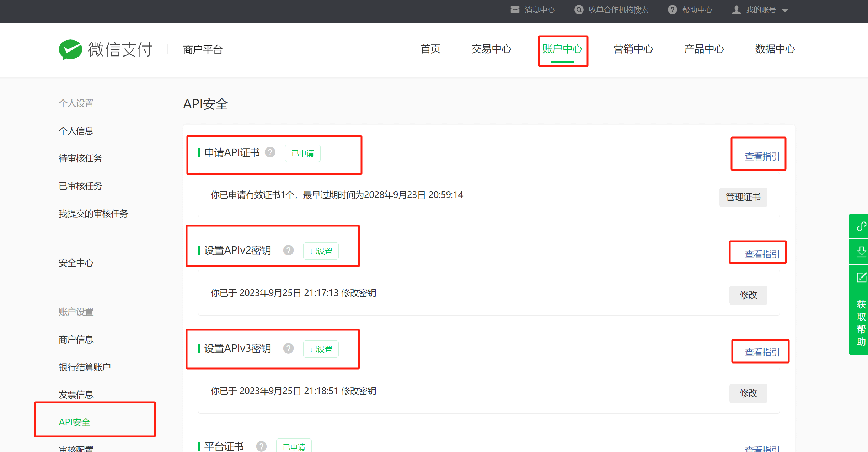Click the 已设置 badge beside APIv3密钥
Image resolution: width=868 pixels, height=452 pixels.
pyautogui.click(x=321, y=349)
